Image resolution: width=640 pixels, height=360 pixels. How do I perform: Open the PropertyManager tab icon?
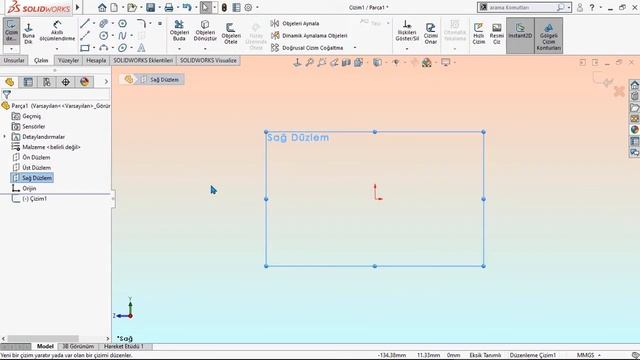pyautogui.click(x=28, y=82)
